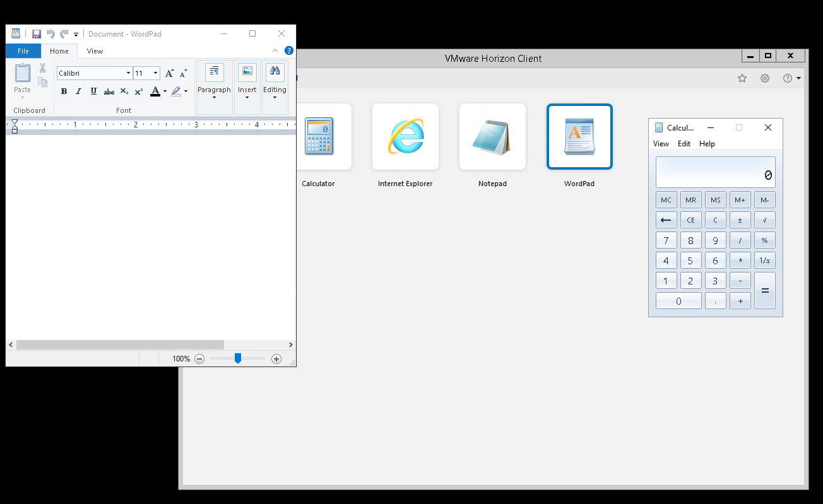Click the favorites star icon in Horizon Client

[x=742, y=78]
